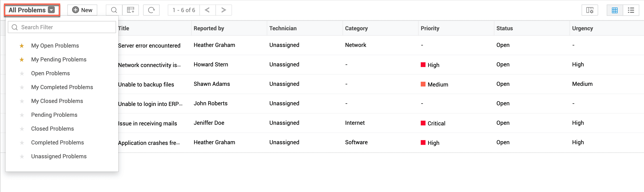Open the table column settings icon
This screenshot has width=644, height=192.
131,10
